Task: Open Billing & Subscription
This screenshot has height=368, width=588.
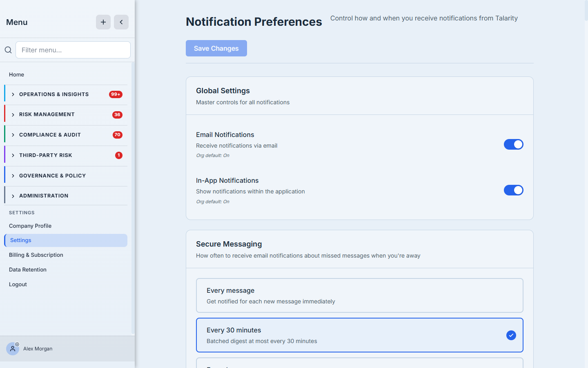Action: [x=66, y=255]
